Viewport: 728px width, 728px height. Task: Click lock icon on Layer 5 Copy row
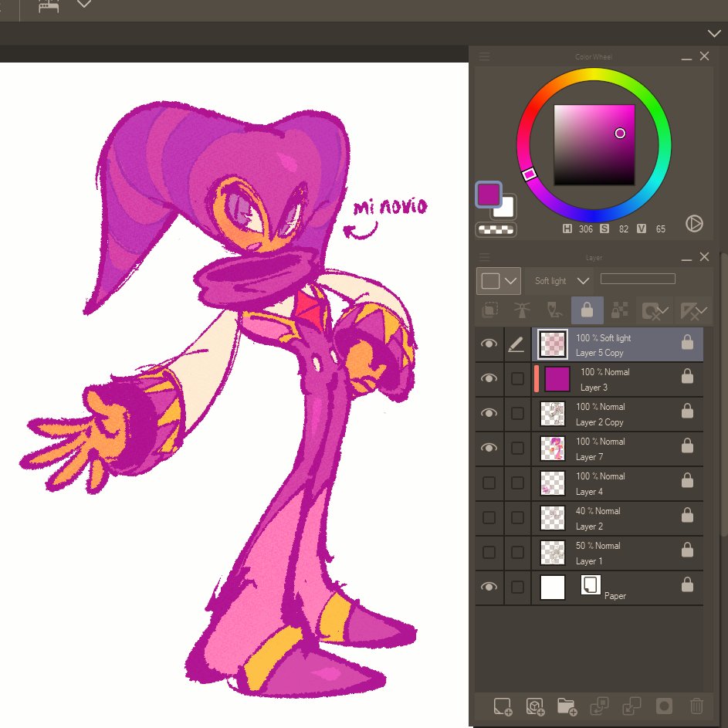coord(687,341)
